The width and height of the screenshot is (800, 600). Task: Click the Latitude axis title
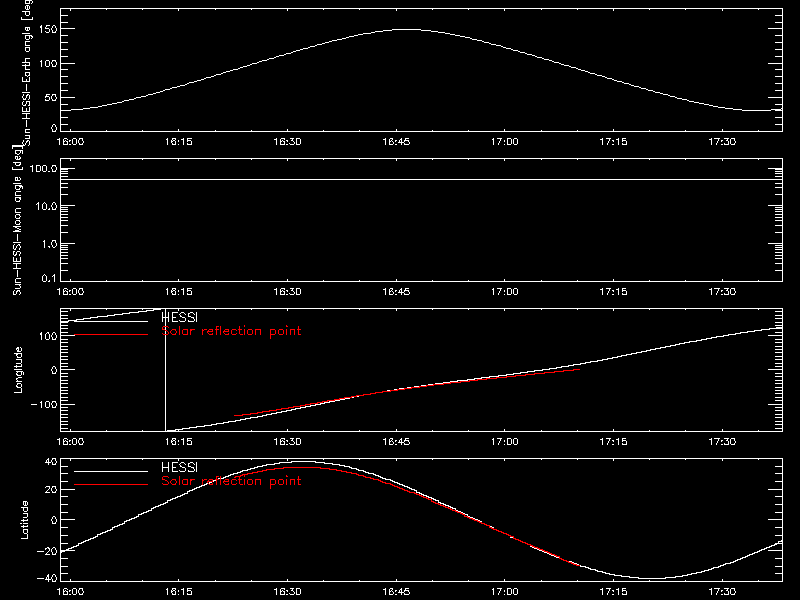point(24,520)
